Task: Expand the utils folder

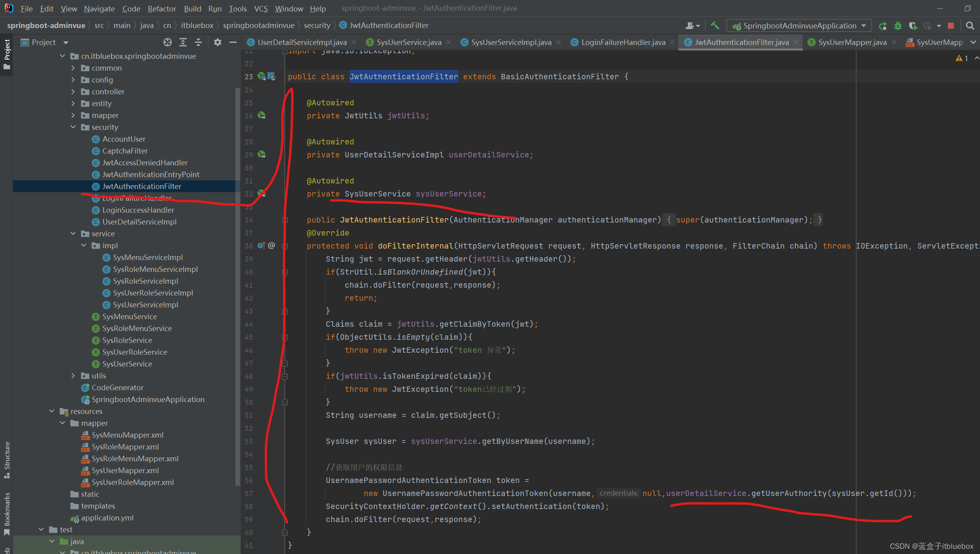Action: pos(73,376)
